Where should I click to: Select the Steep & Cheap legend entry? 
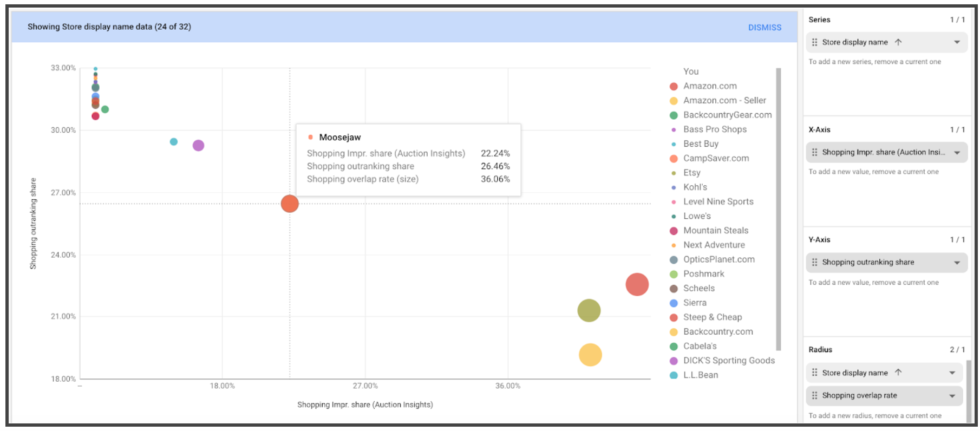(706, 317)
